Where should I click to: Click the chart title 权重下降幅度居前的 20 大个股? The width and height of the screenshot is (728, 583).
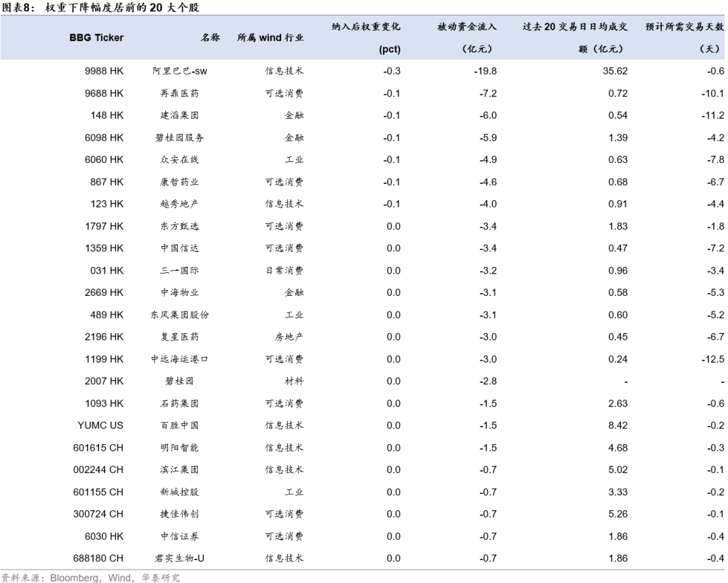[x=123, y=7]
